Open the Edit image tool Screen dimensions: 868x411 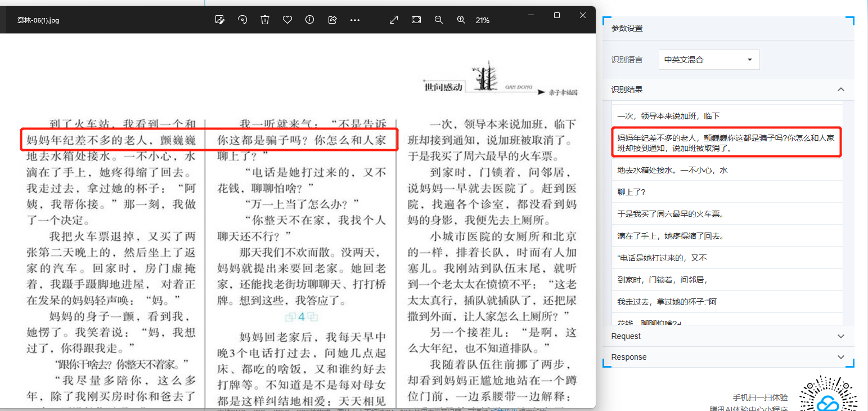[x=220, y=20]
